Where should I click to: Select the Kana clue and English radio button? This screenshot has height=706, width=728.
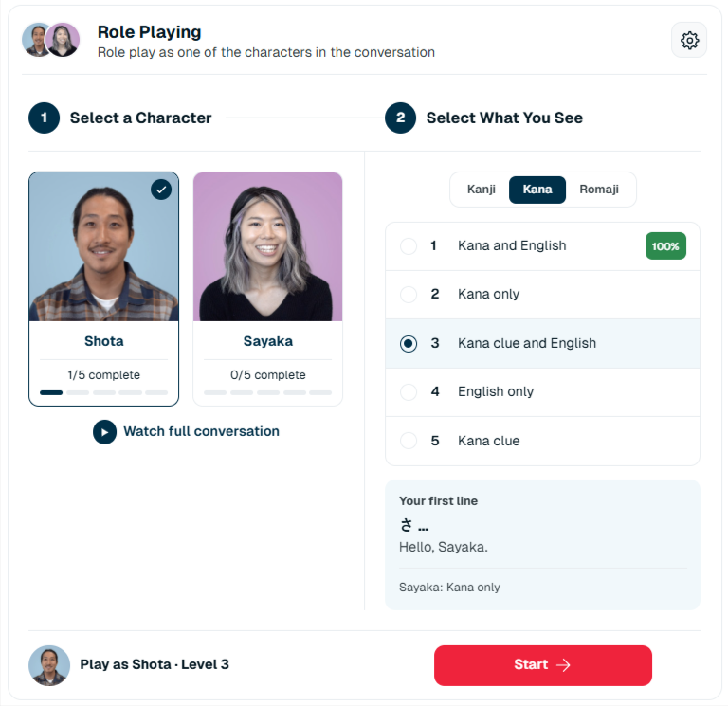pyautogui.click(x=409, y=343)
